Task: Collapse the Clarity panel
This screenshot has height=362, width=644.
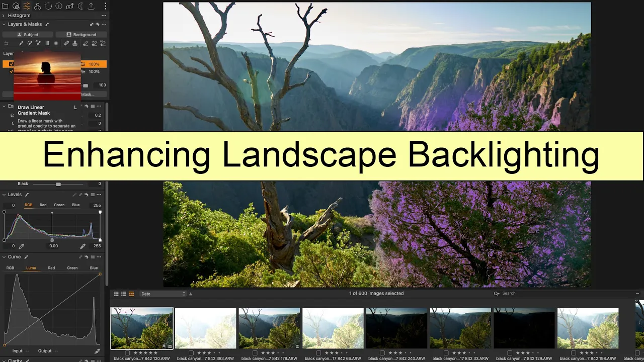Action: tap(4, 360)
